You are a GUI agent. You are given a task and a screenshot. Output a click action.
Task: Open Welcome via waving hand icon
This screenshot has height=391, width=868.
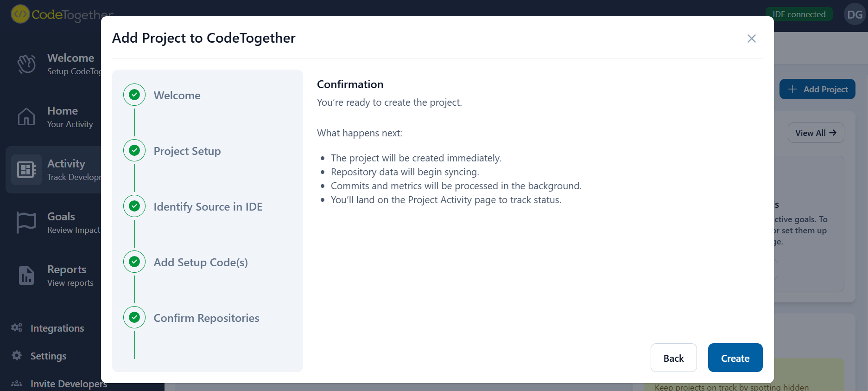point(26,64)
